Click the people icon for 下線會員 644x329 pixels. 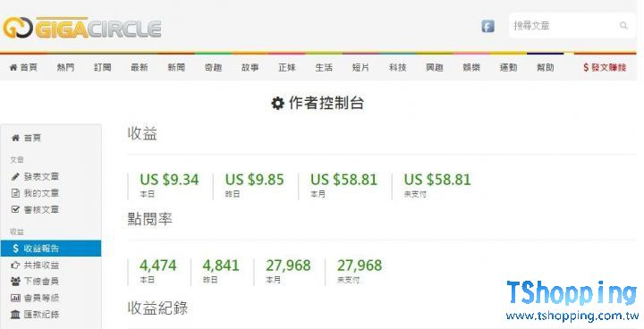[15, 282]
